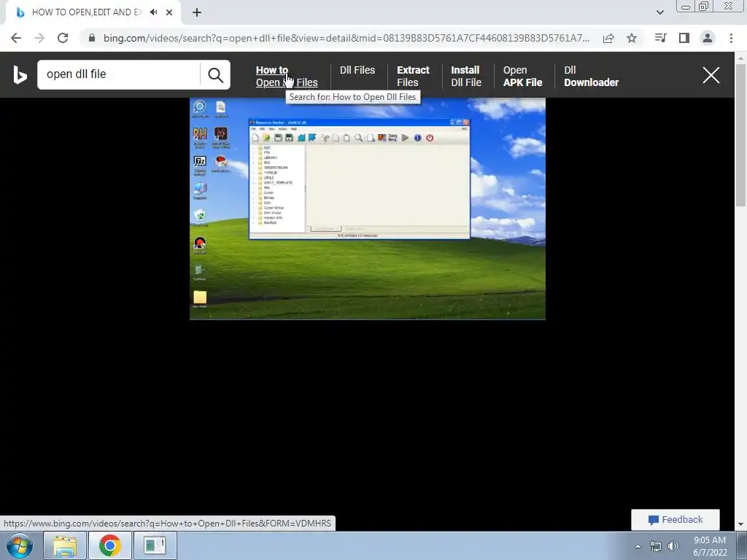
Task: Click the Chrome taskbar icon
Action: click(109, 545)
